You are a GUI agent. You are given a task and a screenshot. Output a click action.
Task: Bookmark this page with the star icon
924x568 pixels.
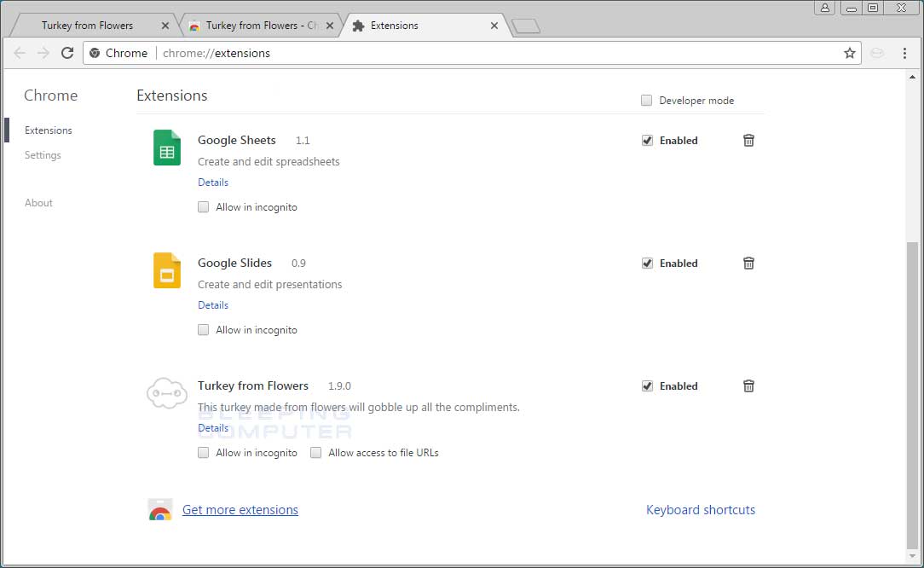849,53
